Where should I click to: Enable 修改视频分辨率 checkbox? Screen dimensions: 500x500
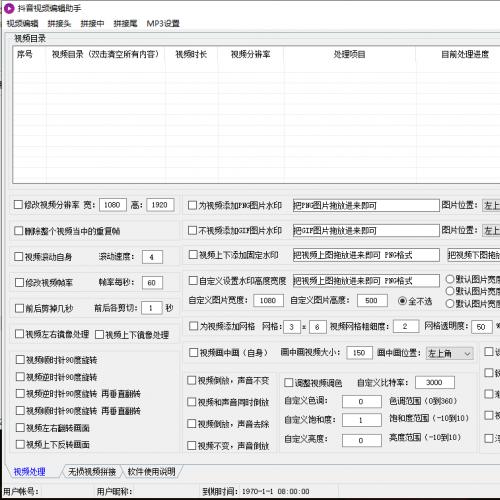(18, 205)
